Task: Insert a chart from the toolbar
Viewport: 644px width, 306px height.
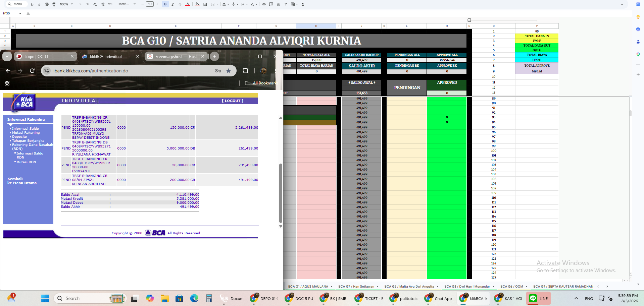Action: click(x=279, y=4)
